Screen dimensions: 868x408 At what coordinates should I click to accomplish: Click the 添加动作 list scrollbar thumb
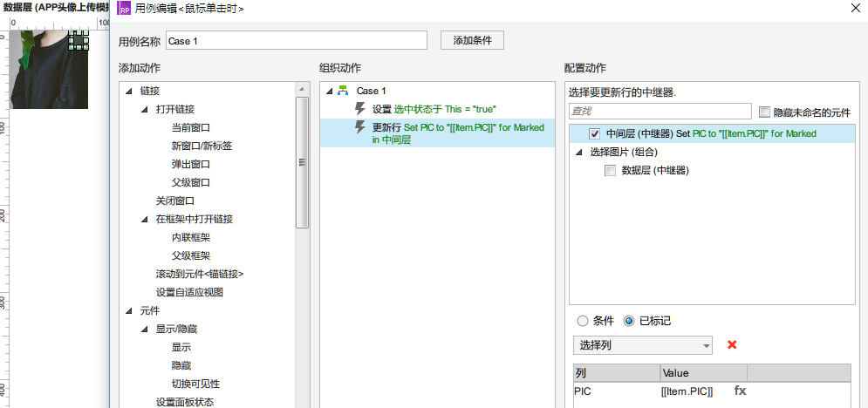tap(302, 162)
